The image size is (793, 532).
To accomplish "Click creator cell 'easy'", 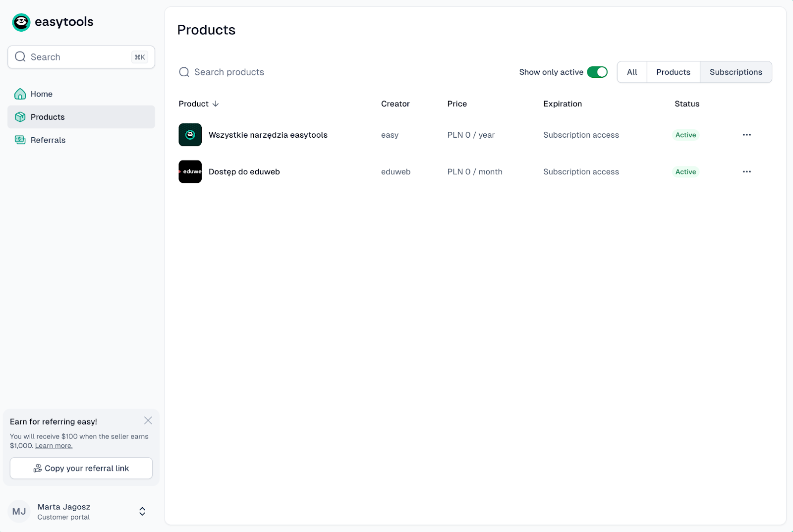I will (390, 135).
